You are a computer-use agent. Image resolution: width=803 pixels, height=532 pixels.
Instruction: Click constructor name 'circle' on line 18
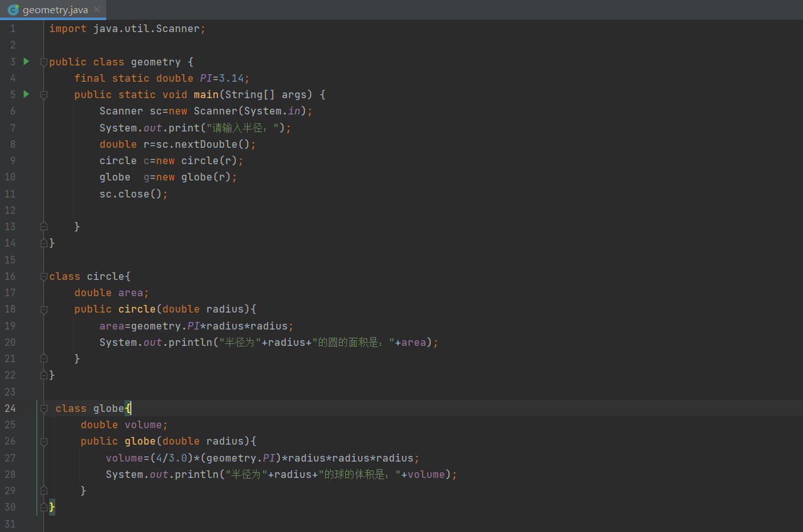click(137, 309)
